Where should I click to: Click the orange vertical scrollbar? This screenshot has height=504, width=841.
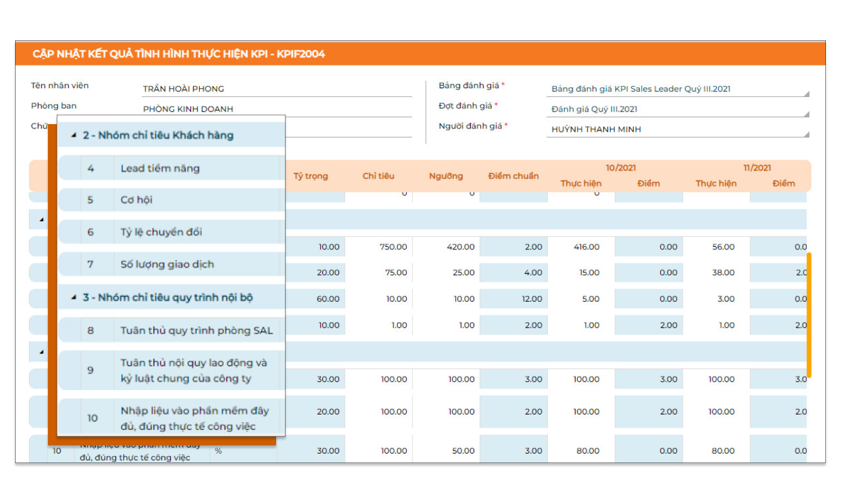pos(809,315)
